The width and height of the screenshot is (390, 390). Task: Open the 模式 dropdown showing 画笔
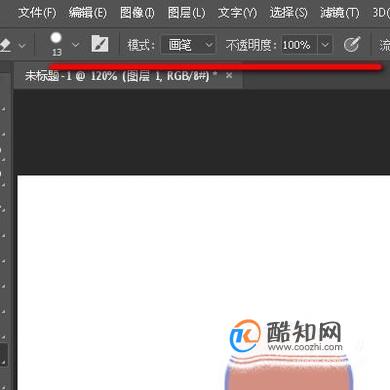[x=188, y=45]
